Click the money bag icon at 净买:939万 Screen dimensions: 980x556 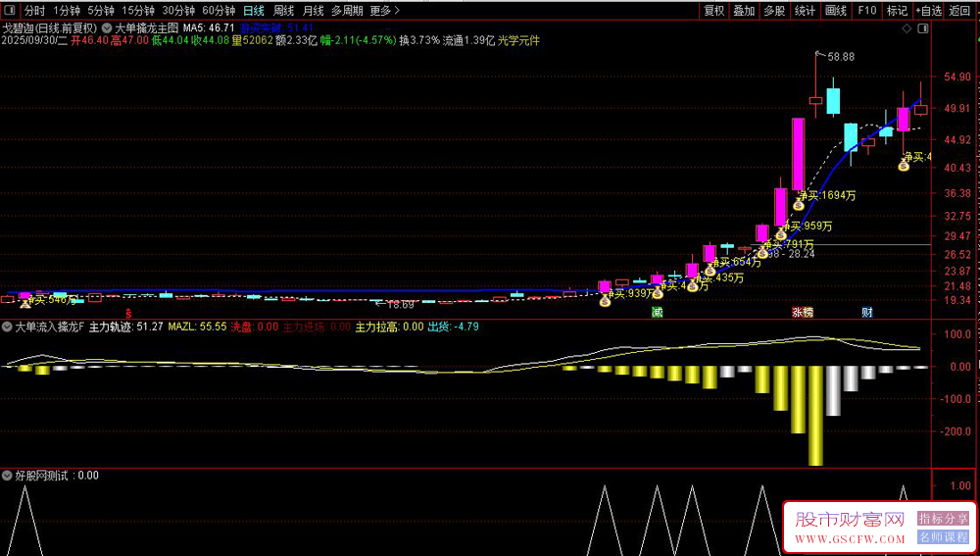605,301
